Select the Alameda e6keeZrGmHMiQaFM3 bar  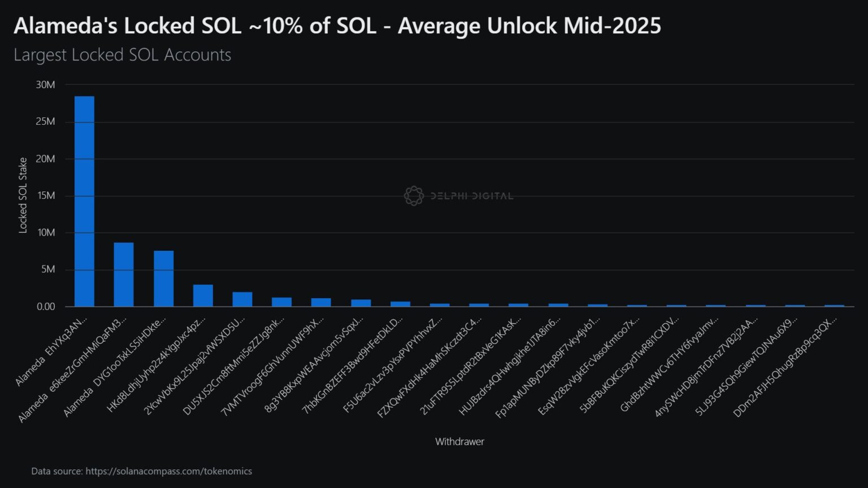click(124, 274)
